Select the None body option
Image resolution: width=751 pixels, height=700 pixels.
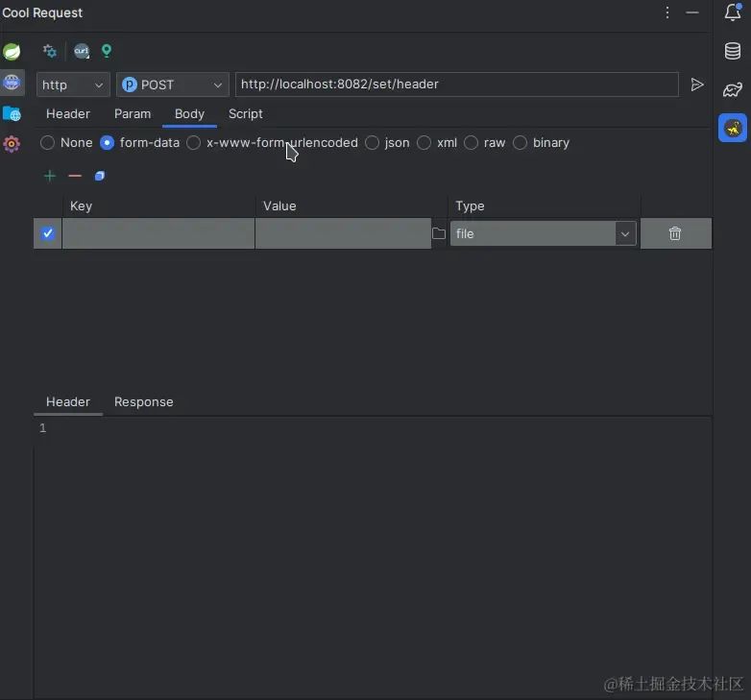click(x=66, y=143)
